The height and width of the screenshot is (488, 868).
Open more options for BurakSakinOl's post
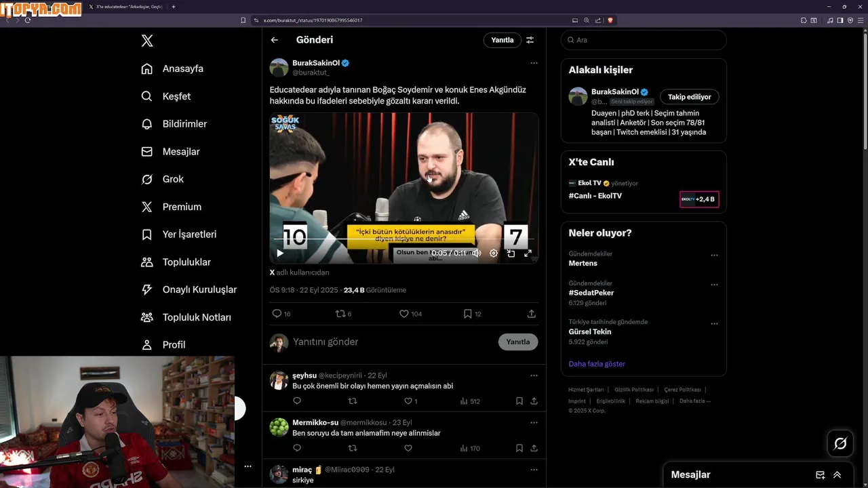pyautogui.click(x=534, y=63)
